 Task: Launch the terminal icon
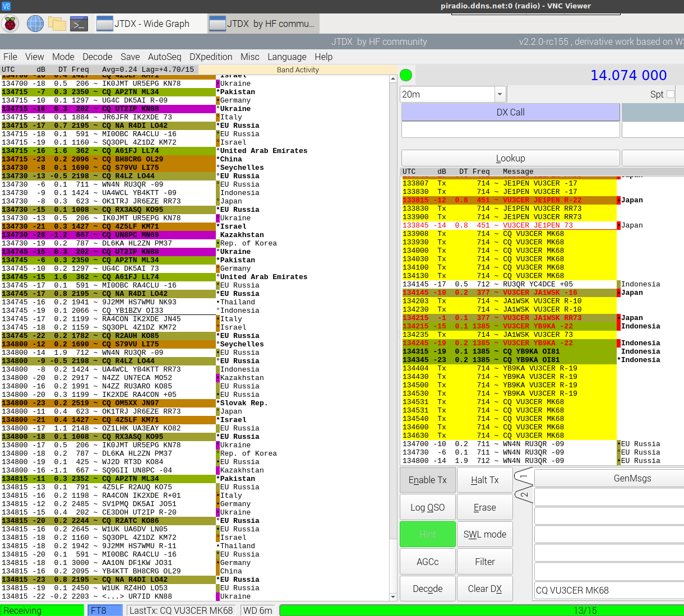(79, 24)
